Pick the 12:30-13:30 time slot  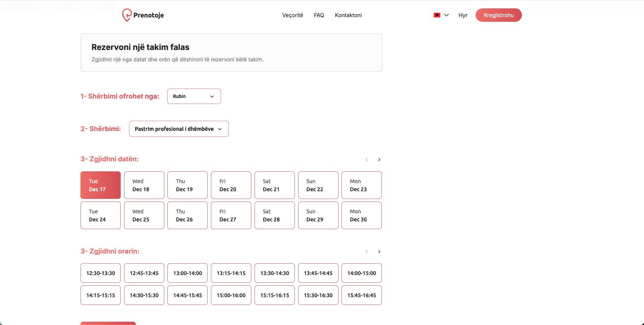101,273
